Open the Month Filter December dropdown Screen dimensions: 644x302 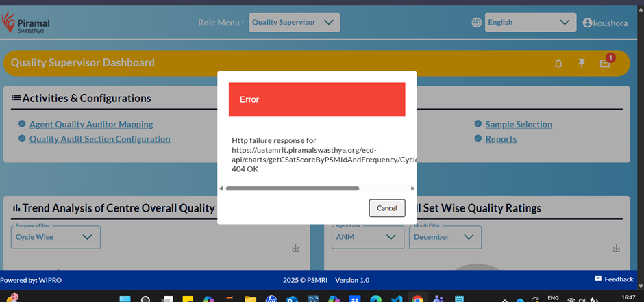(445, 237)
